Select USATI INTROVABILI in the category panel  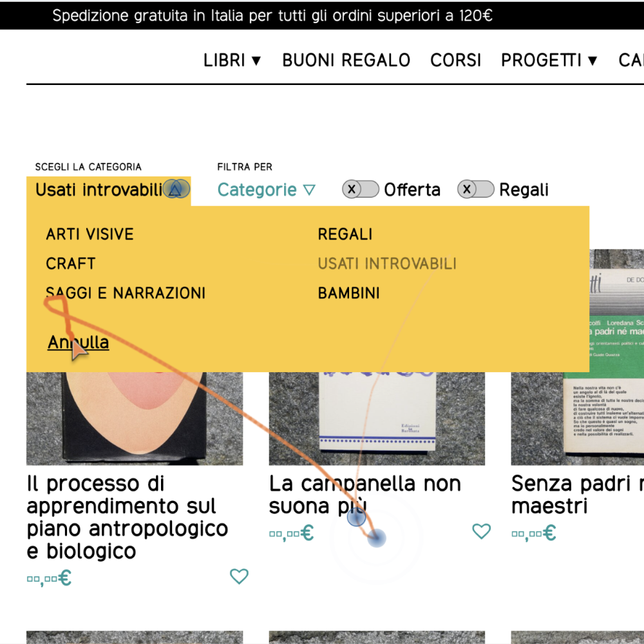pyautogui.click(x=387, y=264)
